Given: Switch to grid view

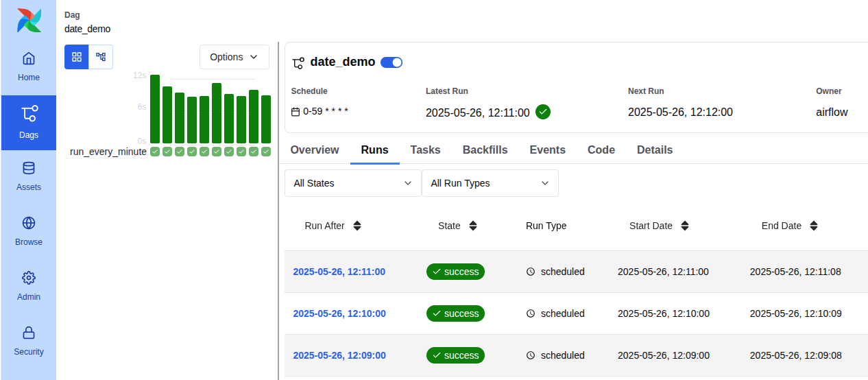Looking at the screenshot, I should coord(77,57).
